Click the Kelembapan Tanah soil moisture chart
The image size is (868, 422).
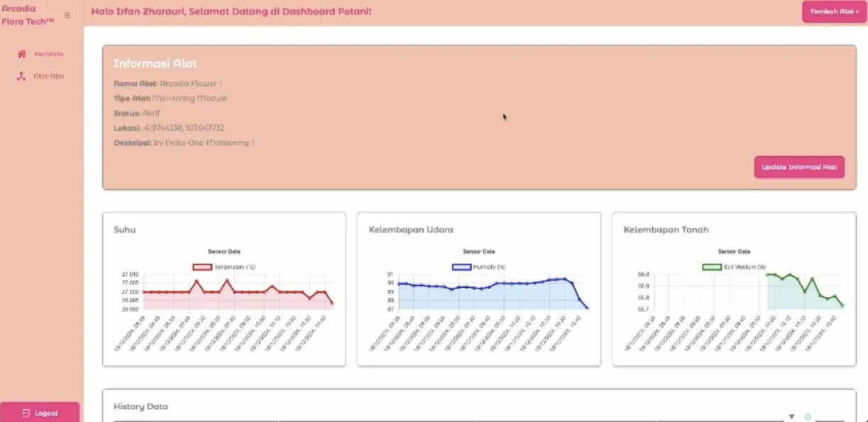tap(734, 298)
